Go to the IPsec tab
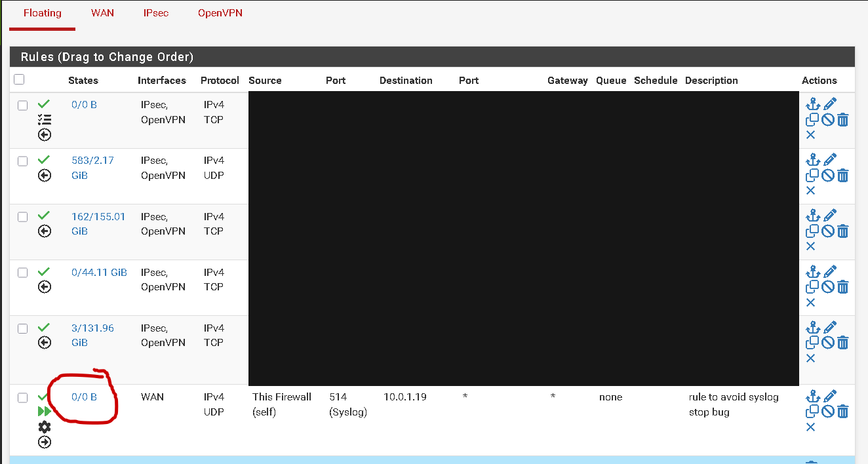The height and width of the screenshot is (464, 868). [x=156, y=13]
